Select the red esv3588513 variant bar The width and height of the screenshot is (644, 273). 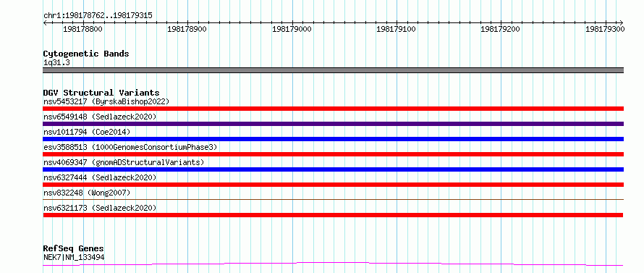pos(333,154)
